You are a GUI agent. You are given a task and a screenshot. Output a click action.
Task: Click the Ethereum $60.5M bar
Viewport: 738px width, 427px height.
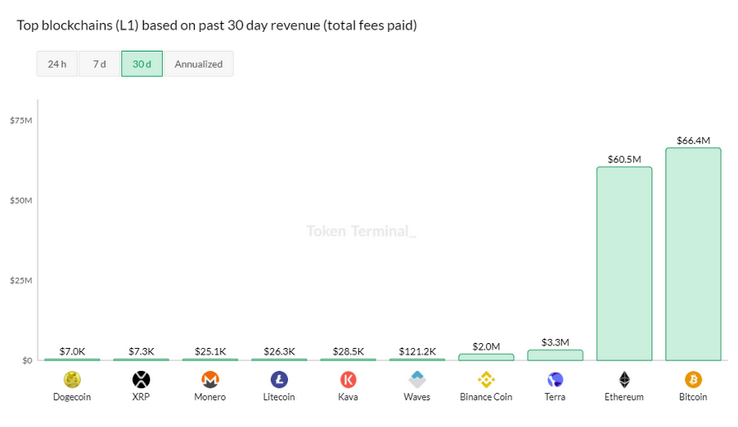[624, 264]
